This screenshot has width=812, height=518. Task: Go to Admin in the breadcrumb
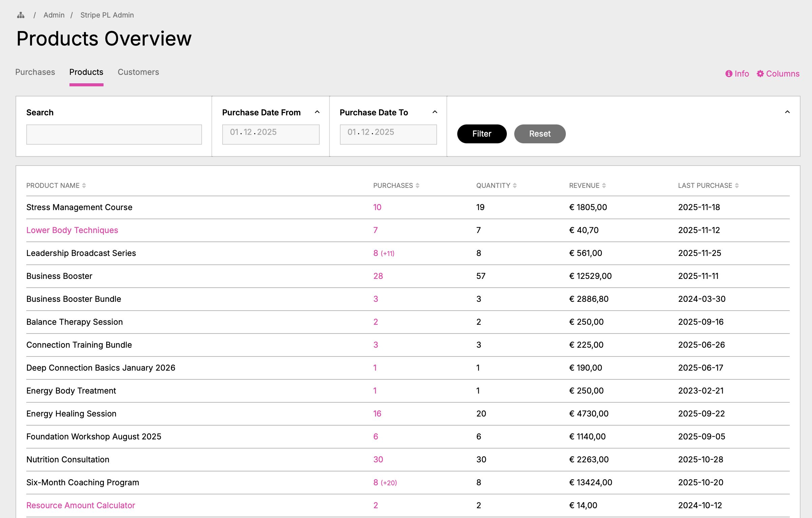pyautogui.click(x=54, y=15)
